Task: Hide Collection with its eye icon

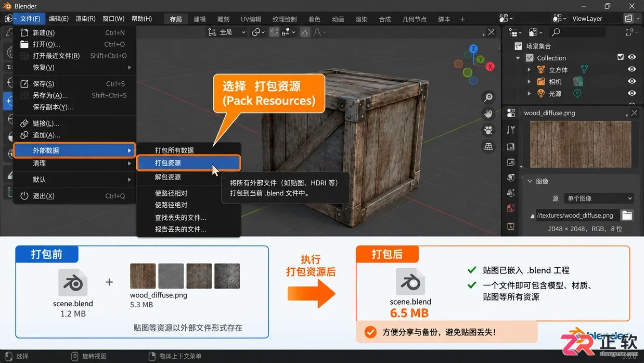Action: point(632,57)
